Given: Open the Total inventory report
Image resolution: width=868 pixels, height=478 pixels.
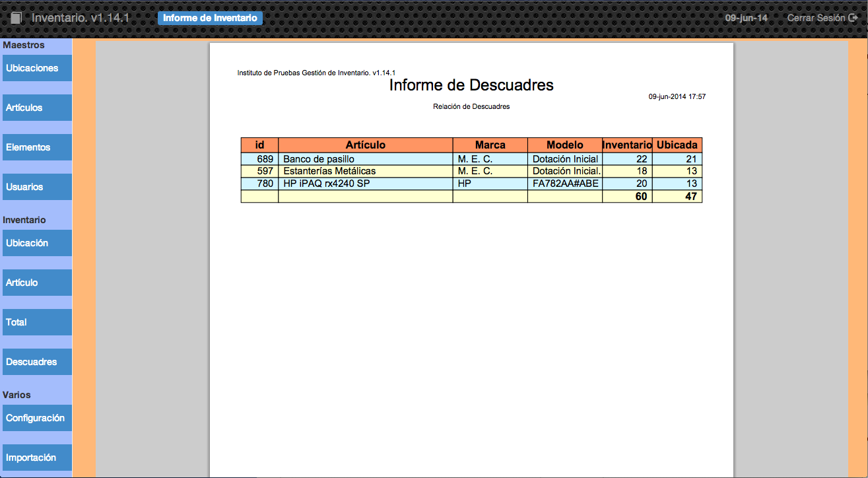Looking at the screenshot, I should [37, 322].
